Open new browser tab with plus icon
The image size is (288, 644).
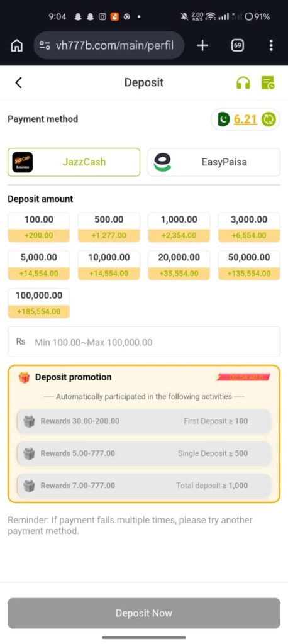[202, 45]
